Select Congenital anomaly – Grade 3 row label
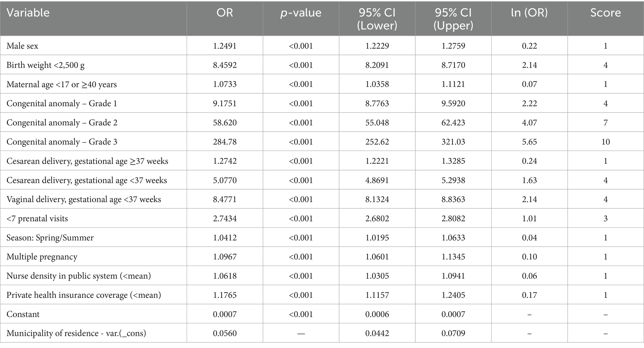Screen dimensions: 644x348 (x=62, y=142)
